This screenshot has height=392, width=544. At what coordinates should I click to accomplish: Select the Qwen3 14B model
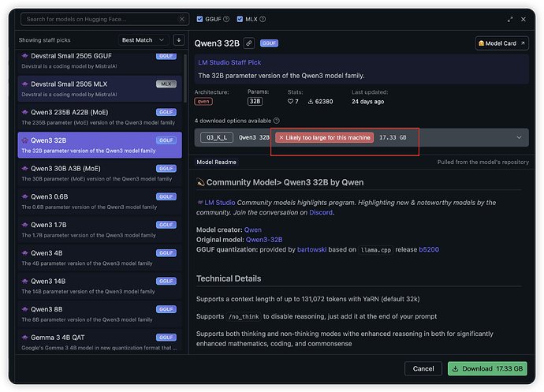pos(99,286)
